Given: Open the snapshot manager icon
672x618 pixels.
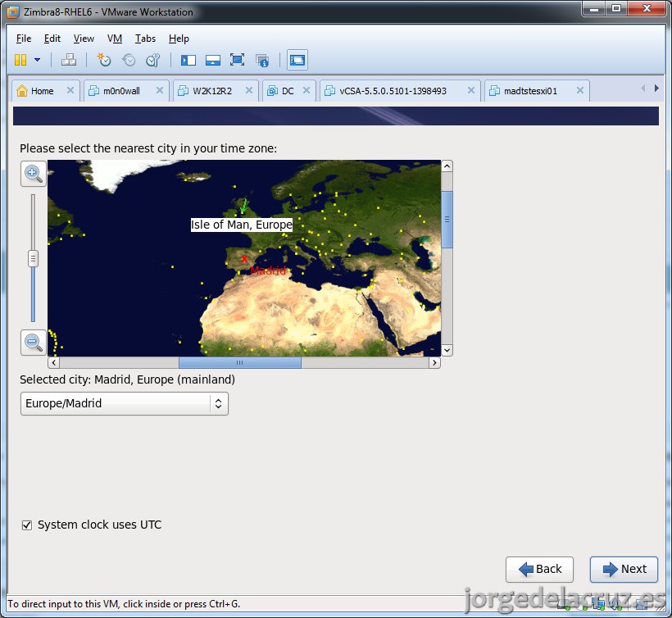Looking at the screenshot, I should point(153,60).
